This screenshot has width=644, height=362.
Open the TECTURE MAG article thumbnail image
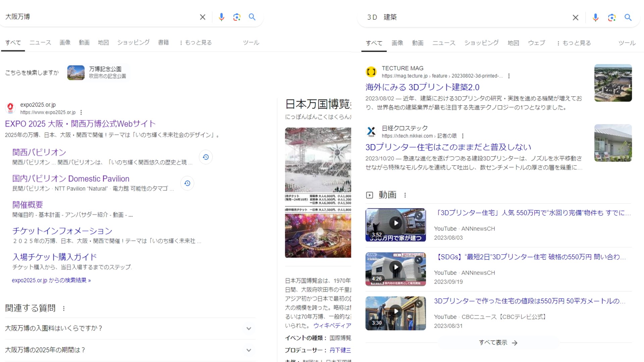[x=613, y=83]
